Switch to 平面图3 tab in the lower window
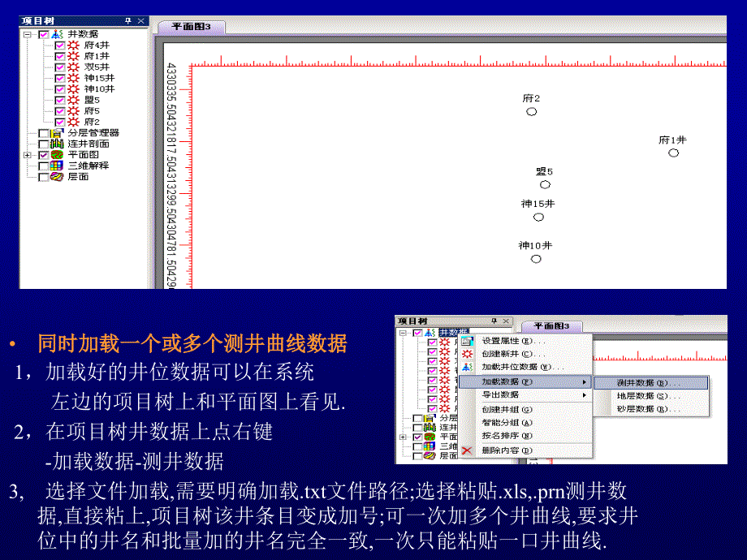This screenshot has width=747, height=560. coord(551,326)
